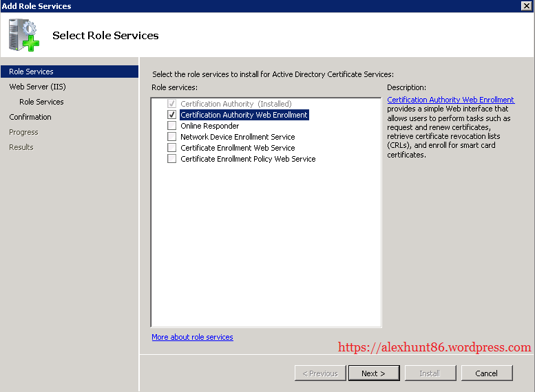Go to the Web Server (IIS) step
Viewport: 535px width, 392px height.
(x=38, y=87)
